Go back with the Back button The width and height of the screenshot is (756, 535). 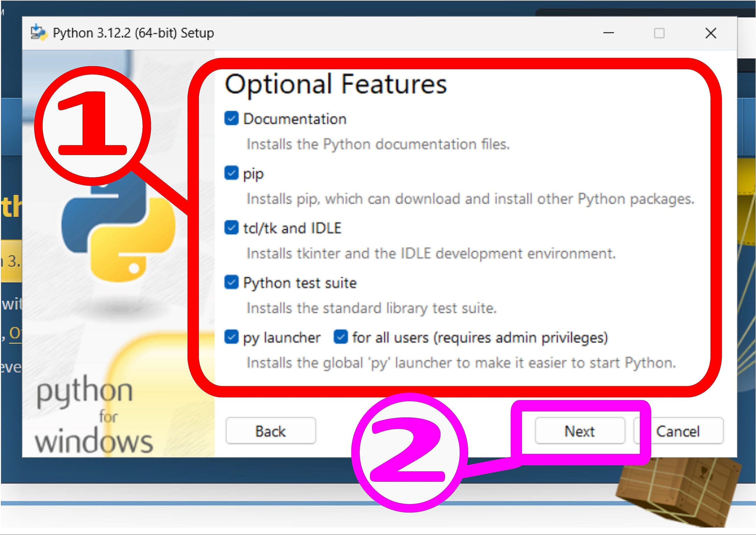(271, 431)
